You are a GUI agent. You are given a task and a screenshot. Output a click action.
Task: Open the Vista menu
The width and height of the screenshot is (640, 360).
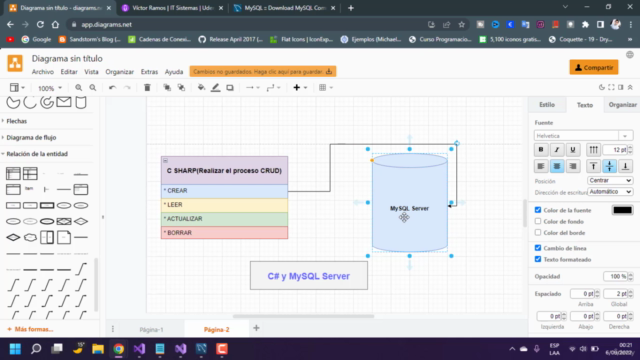click(x=91, y=72)
